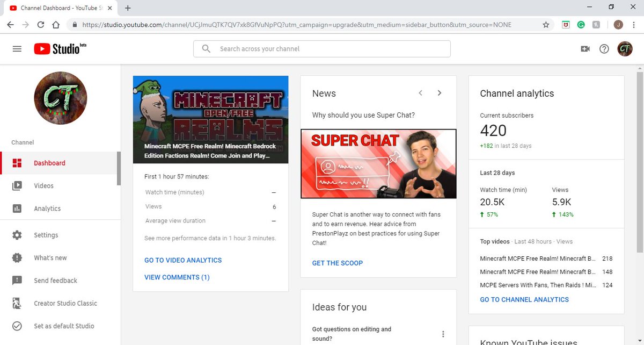Open the Minecraft Realms video thumbnail
Image resolution: width=644 pixels, height=345 pixels.
[210, 119]
